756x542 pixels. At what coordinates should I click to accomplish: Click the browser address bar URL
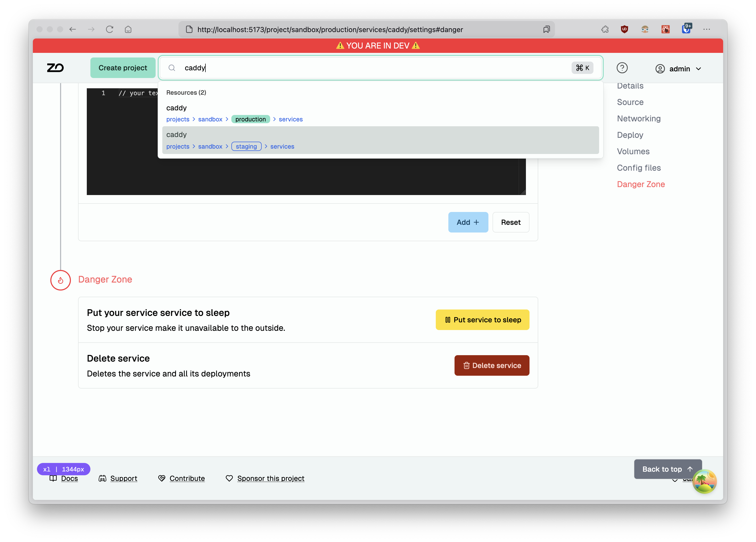pos(330,29)
